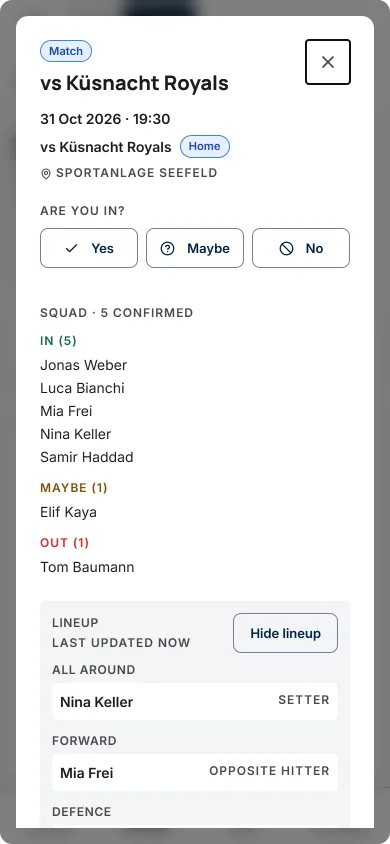
Task: Click the Match tag badge
Action: click(66, 51)
